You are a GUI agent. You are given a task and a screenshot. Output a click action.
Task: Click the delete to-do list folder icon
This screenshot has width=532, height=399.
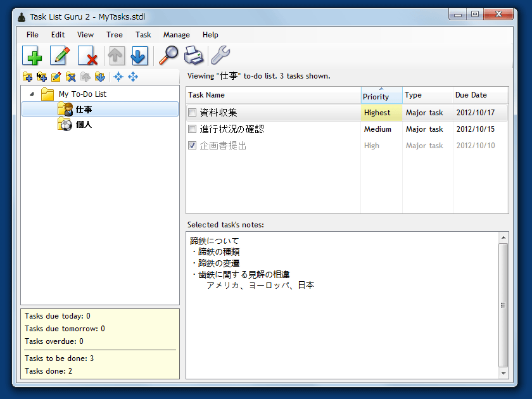click(x=71, y=77)
